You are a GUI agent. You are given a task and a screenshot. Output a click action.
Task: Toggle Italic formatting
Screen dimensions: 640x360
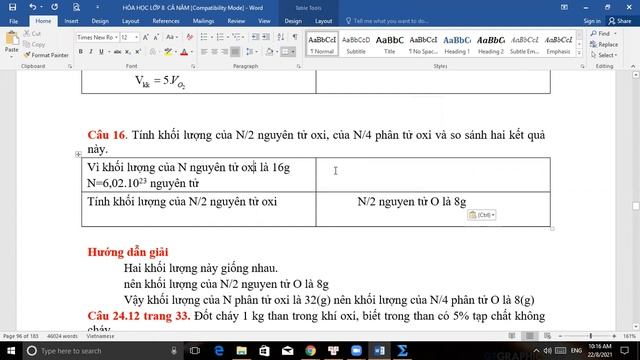91,52
